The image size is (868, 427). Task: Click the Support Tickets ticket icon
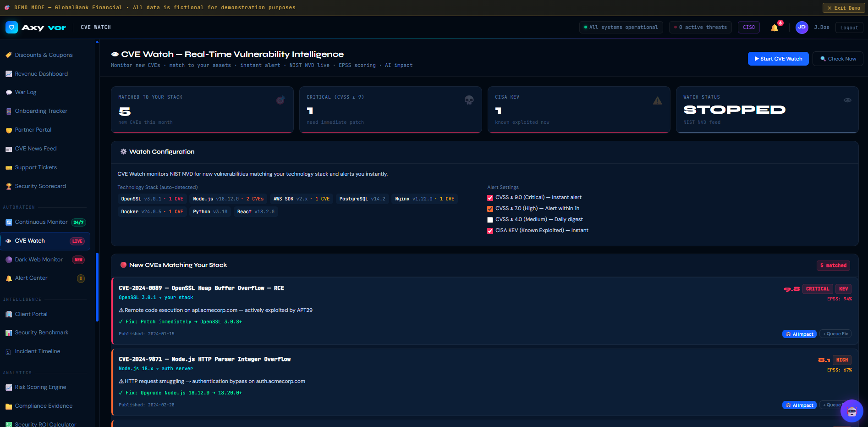(x=9, y=167)
